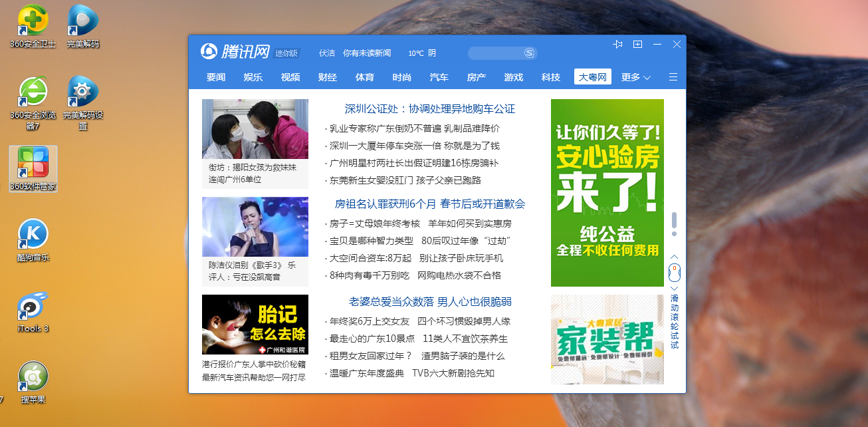Click the 家装帮 advertisement banner
This screenshot has width=868, height=427.
pos(607,339)
